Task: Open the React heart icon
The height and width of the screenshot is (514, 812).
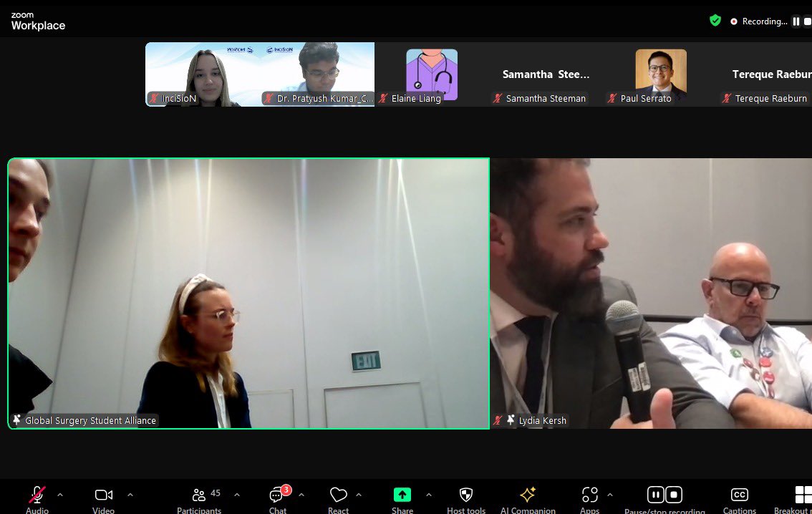Action: (338, 495)
